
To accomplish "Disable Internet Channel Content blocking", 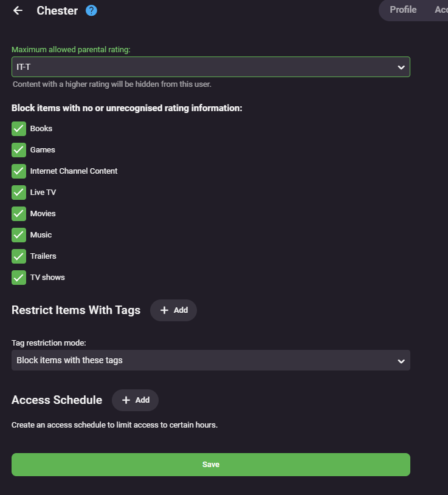I will [x=19, y=171].
